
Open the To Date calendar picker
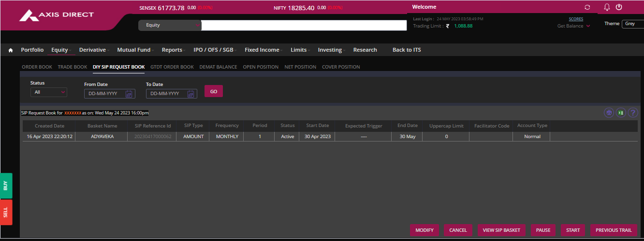point(190,94)
